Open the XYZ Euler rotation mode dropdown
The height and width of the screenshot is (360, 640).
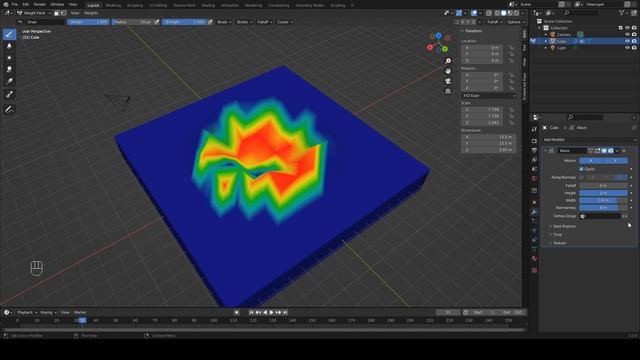(489, 96)
